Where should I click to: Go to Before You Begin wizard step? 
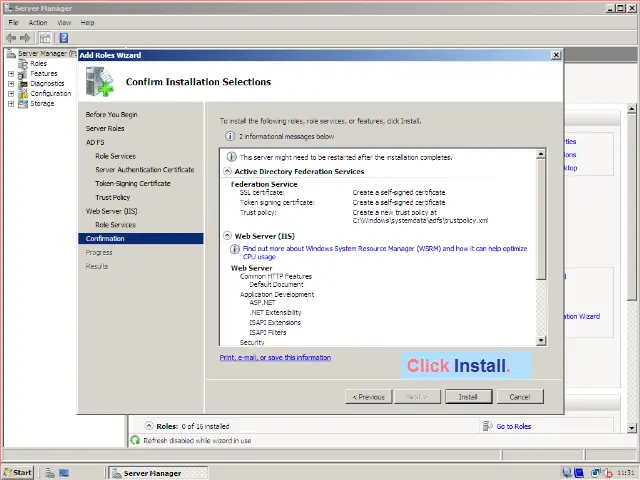pyautogui.click(x=111, y=115)
